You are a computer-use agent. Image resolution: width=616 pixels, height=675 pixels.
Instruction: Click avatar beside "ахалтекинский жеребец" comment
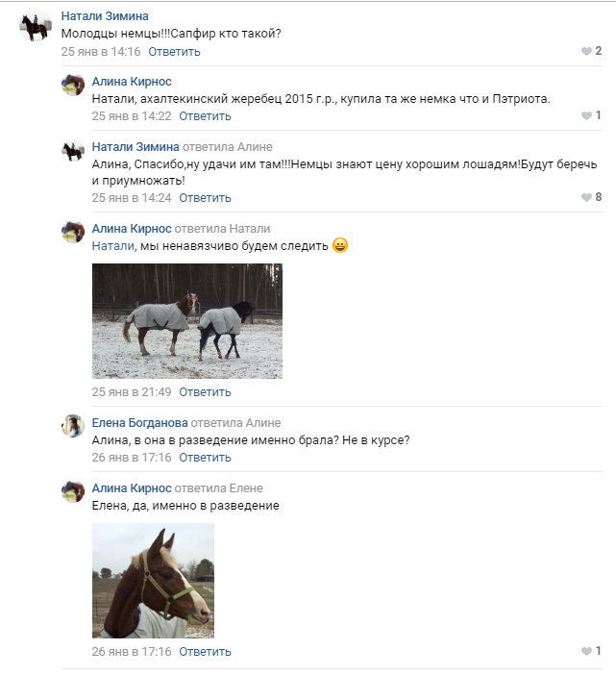point(73,85)
